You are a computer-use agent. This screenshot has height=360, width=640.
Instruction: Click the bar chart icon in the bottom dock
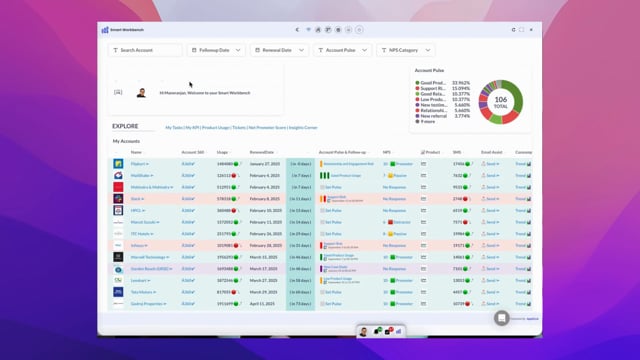coord(398,331)
